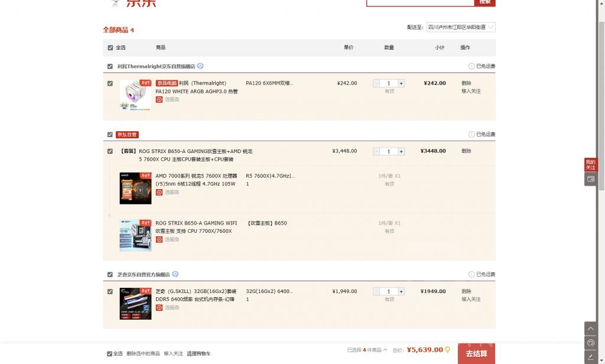
Task: Toggle 利民Thermalright store checkbox
Action: [x=110, y=66]
